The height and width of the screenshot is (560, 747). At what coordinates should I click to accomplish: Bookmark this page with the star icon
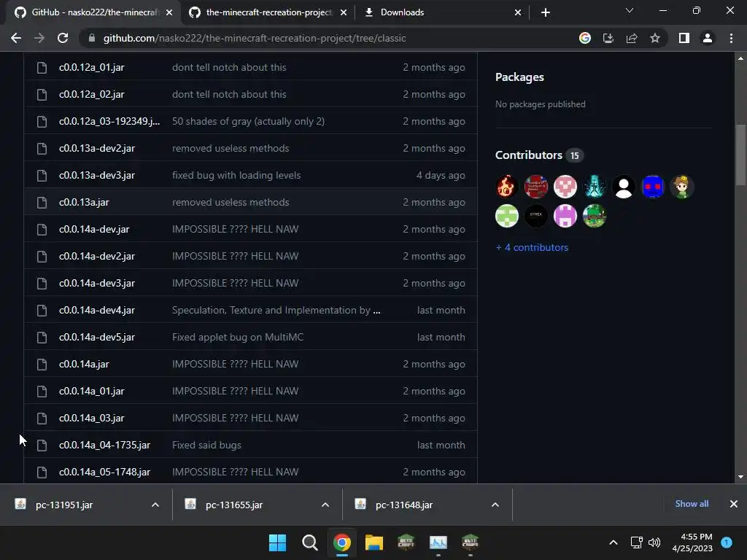click(655, 38)
